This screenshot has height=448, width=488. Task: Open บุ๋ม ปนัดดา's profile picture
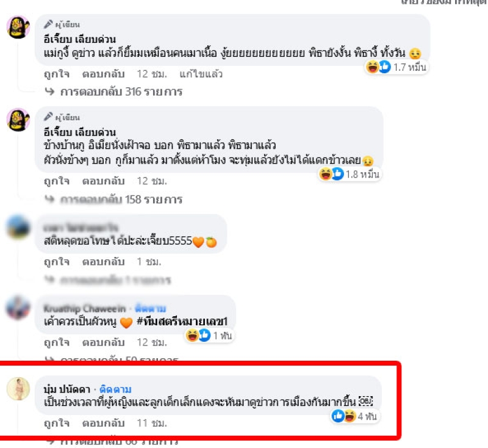(x=18, y=389)
